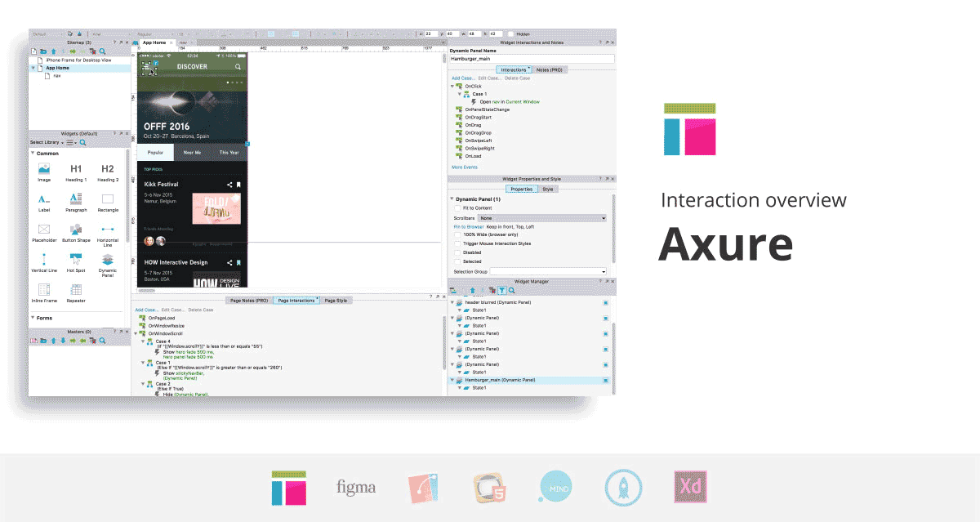
Task: Select the Paragraph widget
Action: pyautogui.click(x=76, y=203)
